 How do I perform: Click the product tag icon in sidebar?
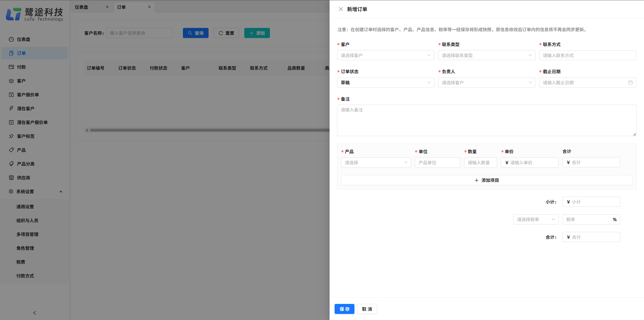11,150
